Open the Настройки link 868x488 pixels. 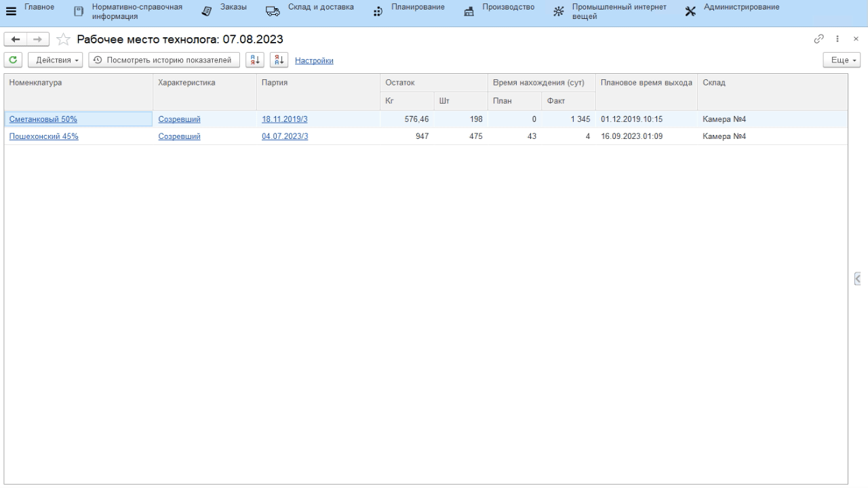click(314, 60)
